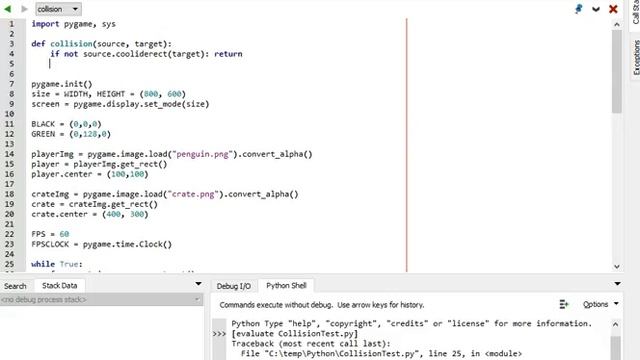The height and width of the screenshot is (360, 640).
Task: Click the shell prompt >>> marker
Action: (x=219, y=334)
